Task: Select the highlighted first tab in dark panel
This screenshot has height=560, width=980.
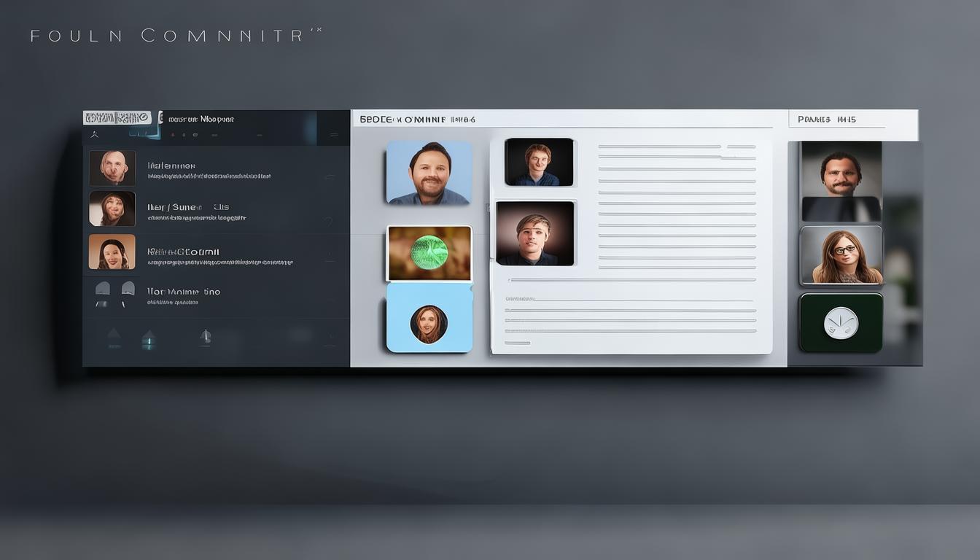Action: [x=117, y=118]
